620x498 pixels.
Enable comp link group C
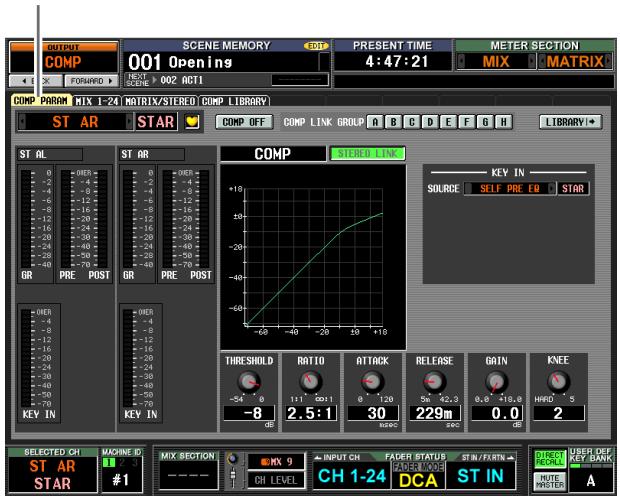click(412, 122)
